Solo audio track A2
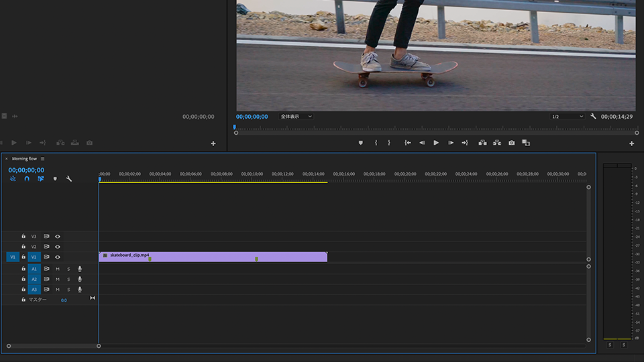644x362 pixels. click(x=68, y=279)
